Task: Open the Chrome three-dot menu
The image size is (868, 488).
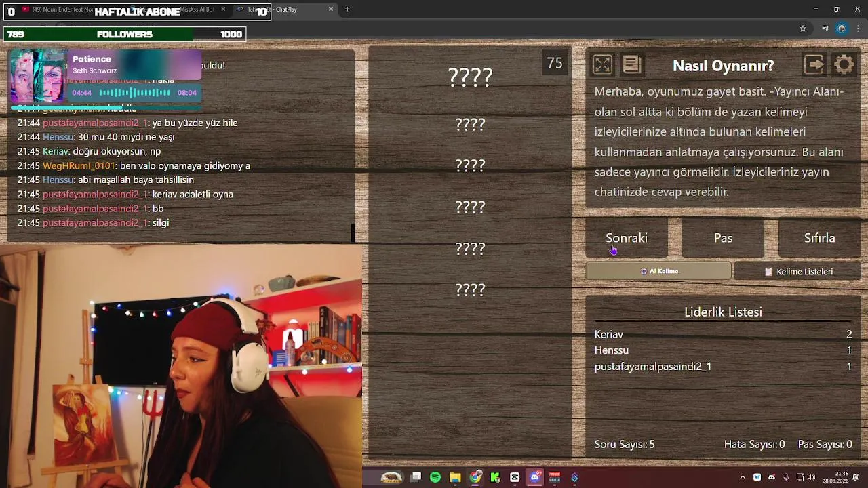Action: pos(859,28)
